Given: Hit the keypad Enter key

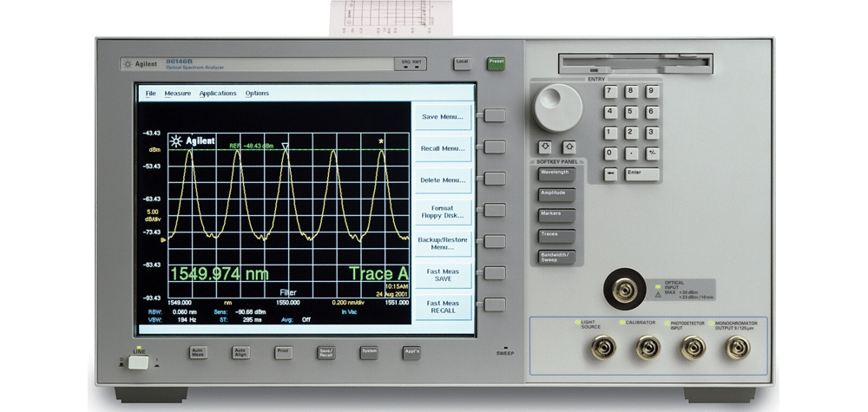Looking at the screenshot, I should (642, 174).
